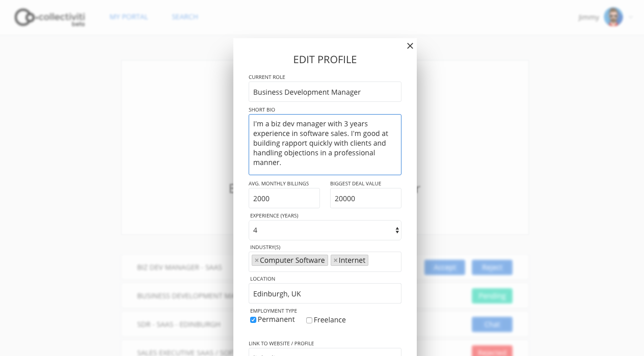Screen dimensions: 644x356
Task: Click the blurred Accept button
Action: [x=444, y=267]
